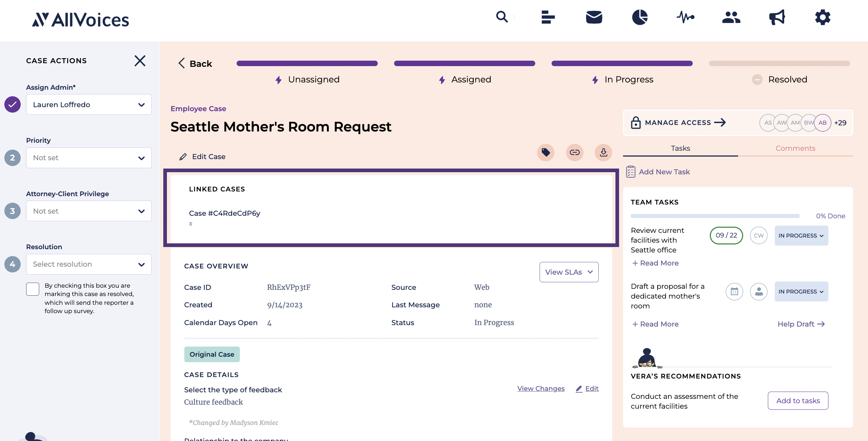Click the Back arrow chevron
Image resolution: width=868 pixels, height=441 pixels.
tap(181, 63)
